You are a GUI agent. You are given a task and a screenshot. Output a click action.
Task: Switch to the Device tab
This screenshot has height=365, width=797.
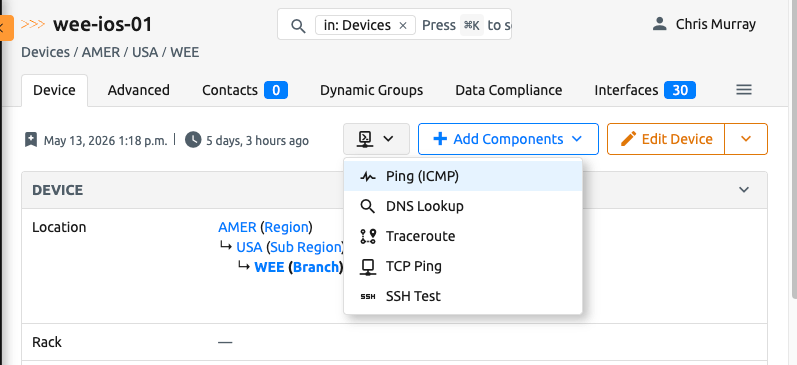54,90
